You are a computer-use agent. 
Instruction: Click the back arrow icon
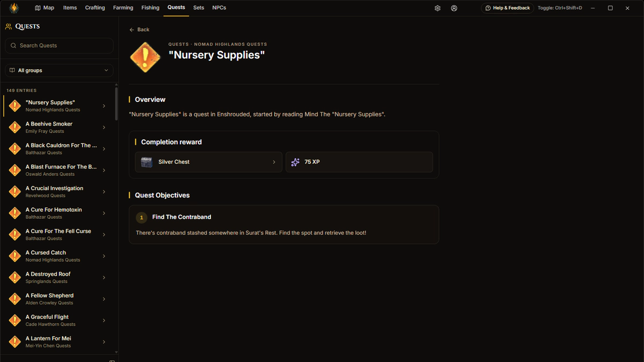pyautogui.click(x=132, y=29)
